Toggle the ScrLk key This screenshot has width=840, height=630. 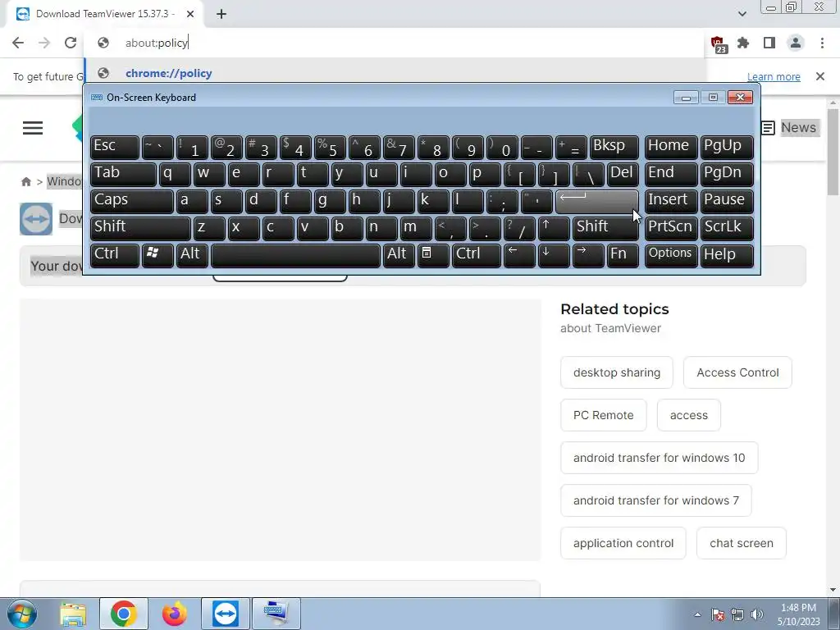[727, 228]
